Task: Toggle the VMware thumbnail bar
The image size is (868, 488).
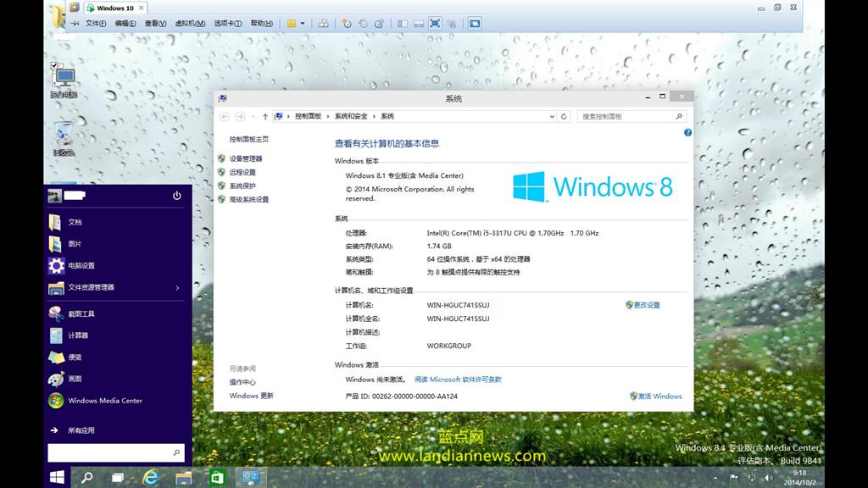Action: coord(419,24)
